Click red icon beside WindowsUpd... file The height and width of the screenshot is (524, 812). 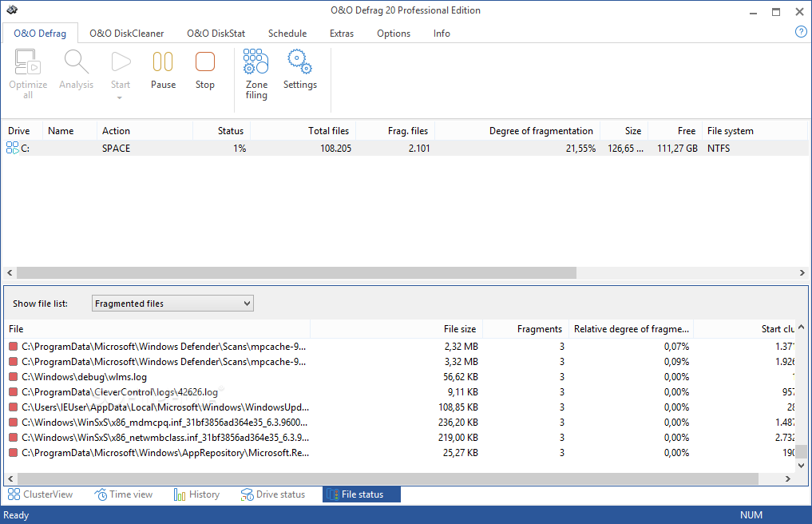pyautogui.click(x=14, y=407)
